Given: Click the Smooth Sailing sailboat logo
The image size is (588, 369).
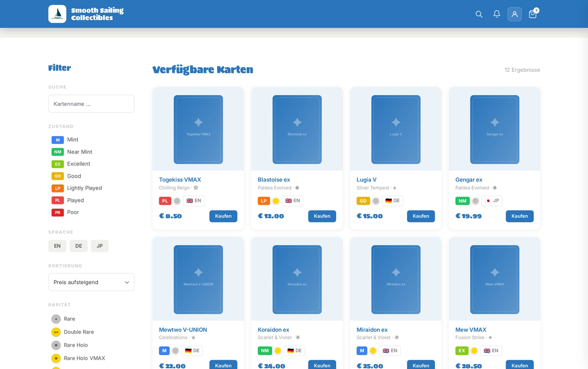Looking at the screenshot, I should 57,14.
